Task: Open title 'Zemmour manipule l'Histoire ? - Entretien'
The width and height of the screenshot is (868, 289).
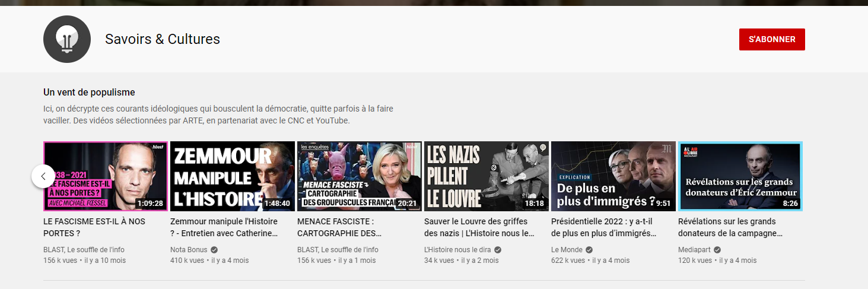Action: pyautogui.click(x=224, y=227)
